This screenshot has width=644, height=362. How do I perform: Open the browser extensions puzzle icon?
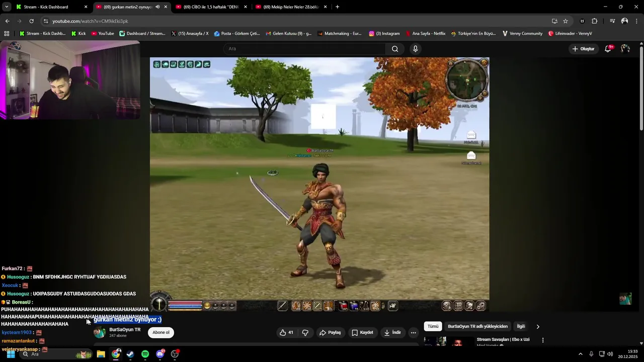594,21
